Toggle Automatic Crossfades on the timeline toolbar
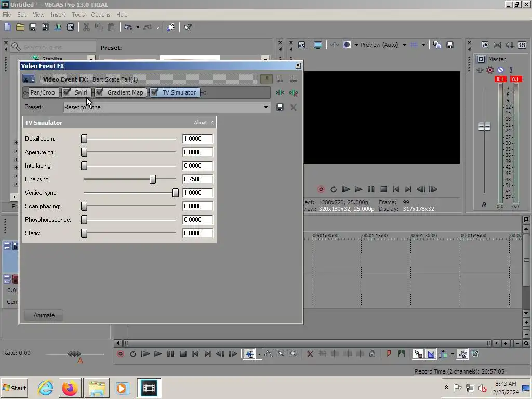The height and width of the screenshot is (399, 532). (431, 354)
